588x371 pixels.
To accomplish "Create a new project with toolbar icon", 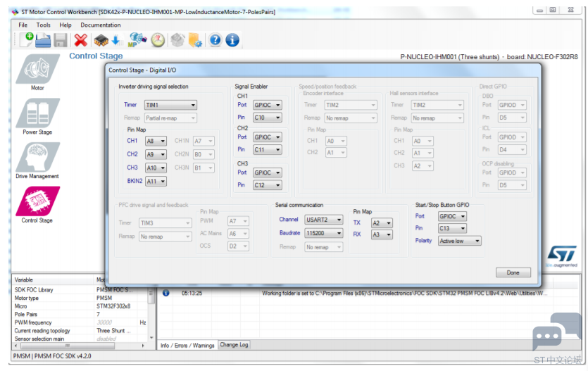I will click(27, 39).
